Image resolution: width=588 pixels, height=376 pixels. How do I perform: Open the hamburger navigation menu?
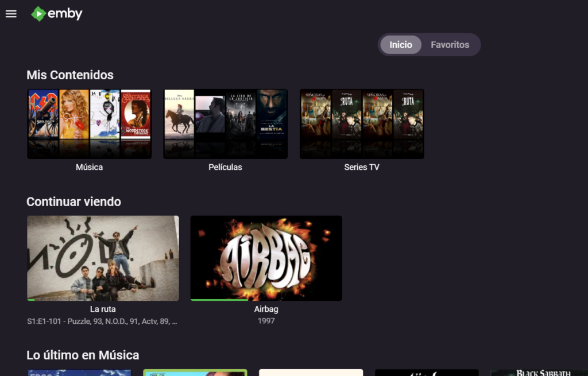[x=11, y=14]
